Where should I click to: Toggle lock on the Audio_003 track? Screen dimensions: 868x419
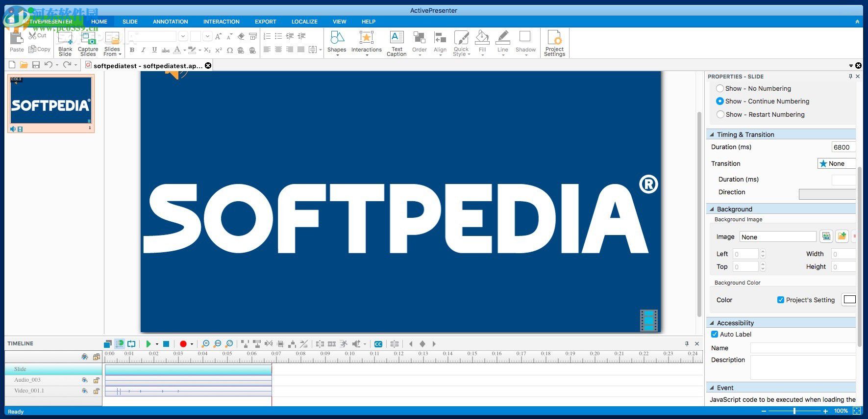click(x=97, y=380)
